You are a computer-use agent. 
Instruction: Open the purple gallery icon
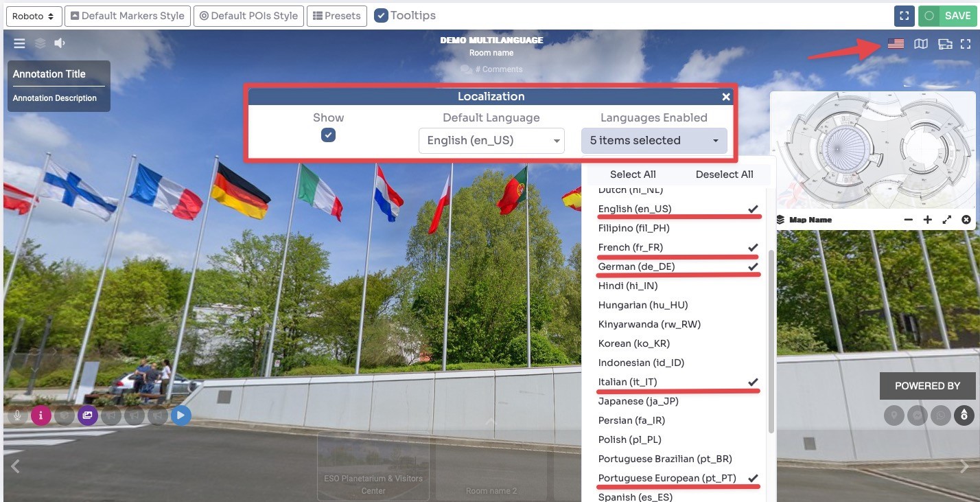87,415
